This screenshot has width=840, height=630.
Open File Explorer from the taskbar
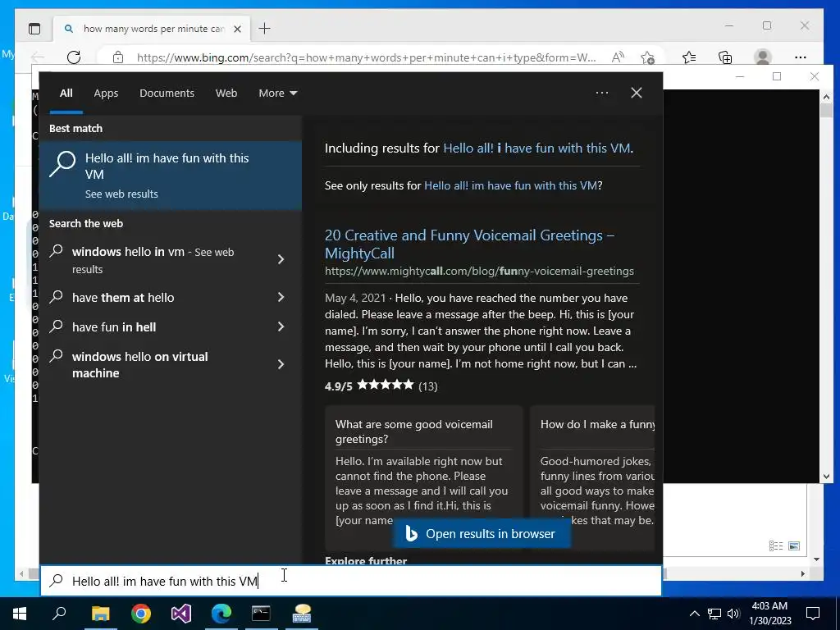(100, 614)
